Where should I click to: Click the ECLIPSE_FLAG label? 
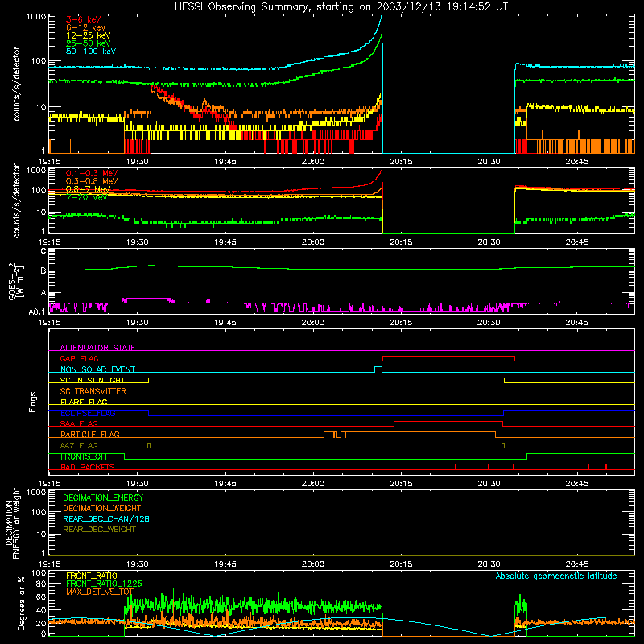tap(88, 413)
